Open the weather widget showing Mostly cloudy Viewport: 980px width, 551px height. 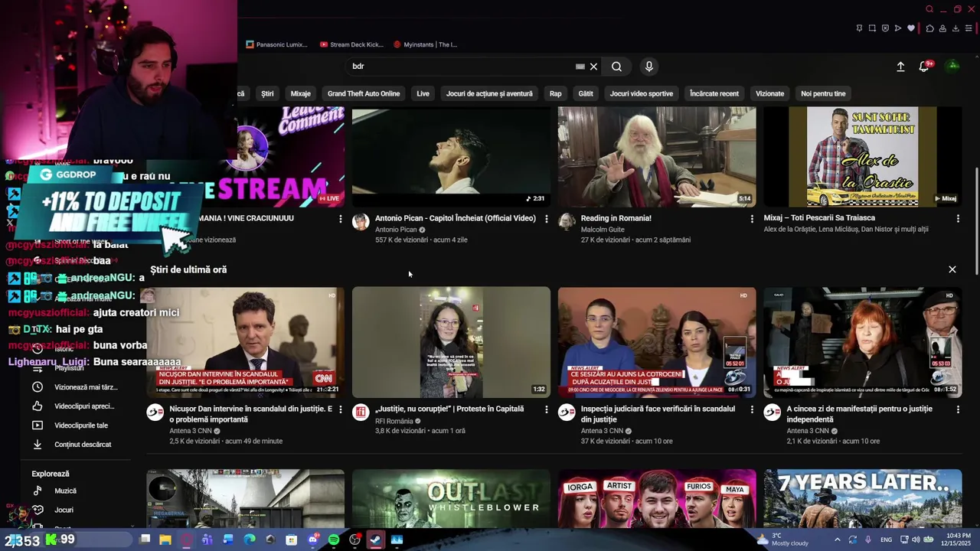coord(782,540)
